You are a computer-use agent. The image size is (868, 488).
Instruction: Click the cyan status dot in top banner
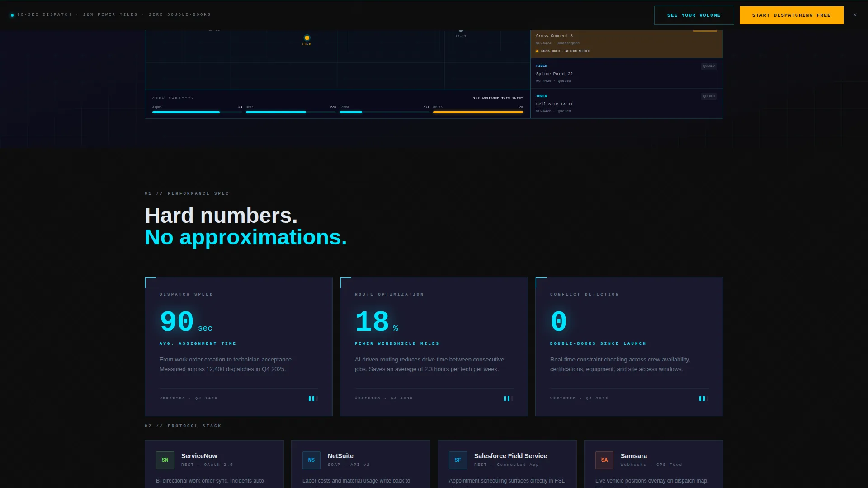[12, 15]
